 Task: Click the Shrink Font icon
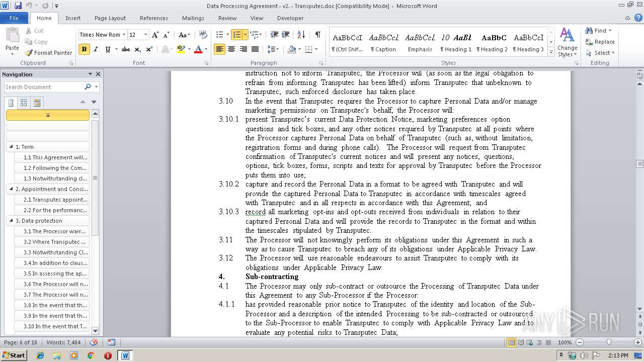click(166, 35)
